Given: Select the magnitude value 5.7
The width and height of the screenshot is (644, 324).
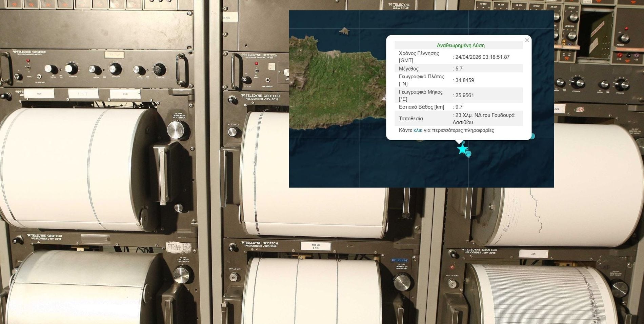Looking at the screenshot, I should 459,68.
